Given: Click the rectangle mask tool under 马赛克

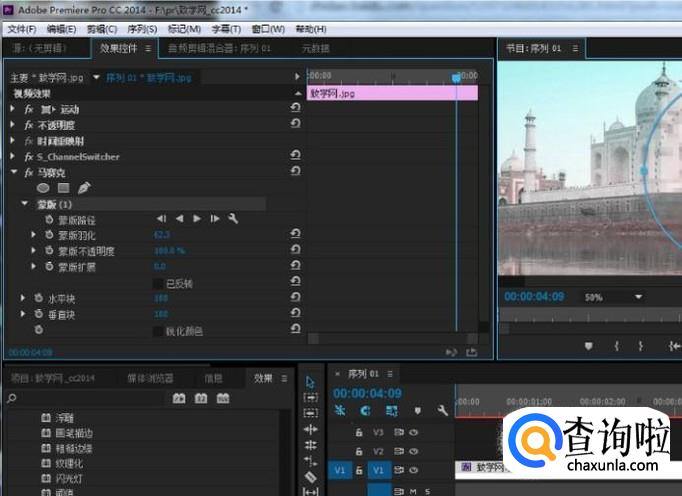Looking at the screenshot, I should [63, 187].
